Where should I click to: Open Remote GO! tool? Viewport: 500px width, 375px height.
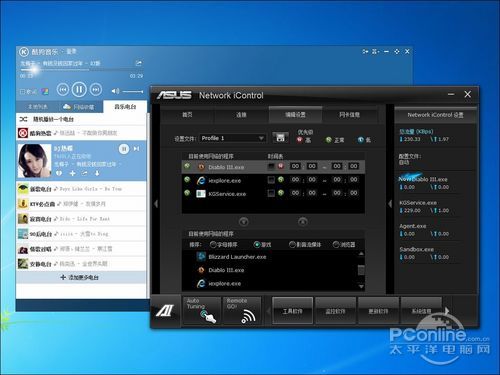coord(242,311)
